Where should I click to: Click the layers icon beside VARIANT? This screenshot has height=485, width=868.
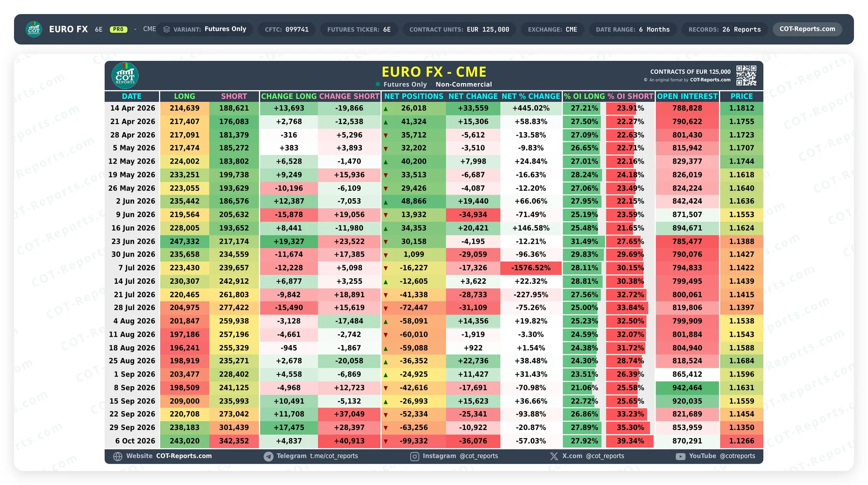click(x=166, y=29)
